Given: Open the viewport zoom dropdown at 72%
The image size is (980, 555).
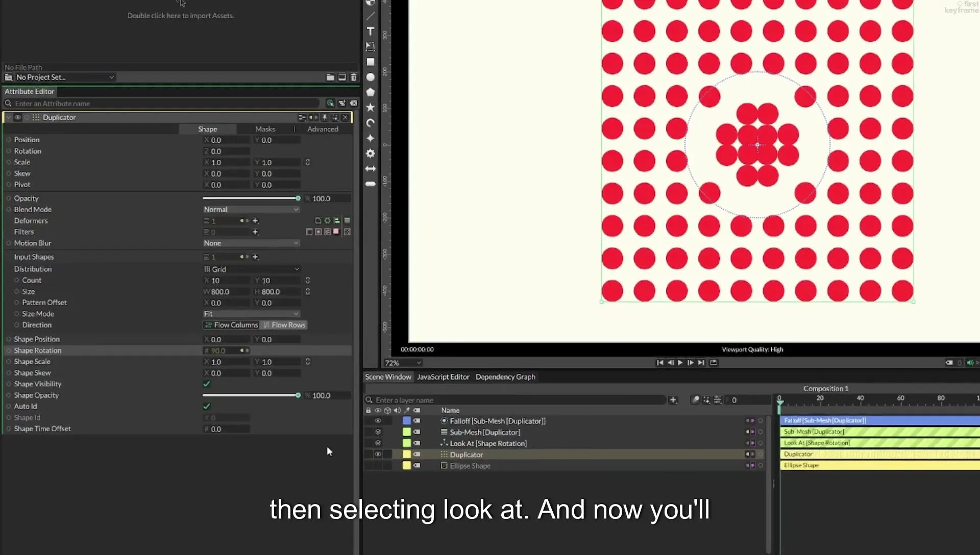Looking at the screenshot, I should click(403, 363).
